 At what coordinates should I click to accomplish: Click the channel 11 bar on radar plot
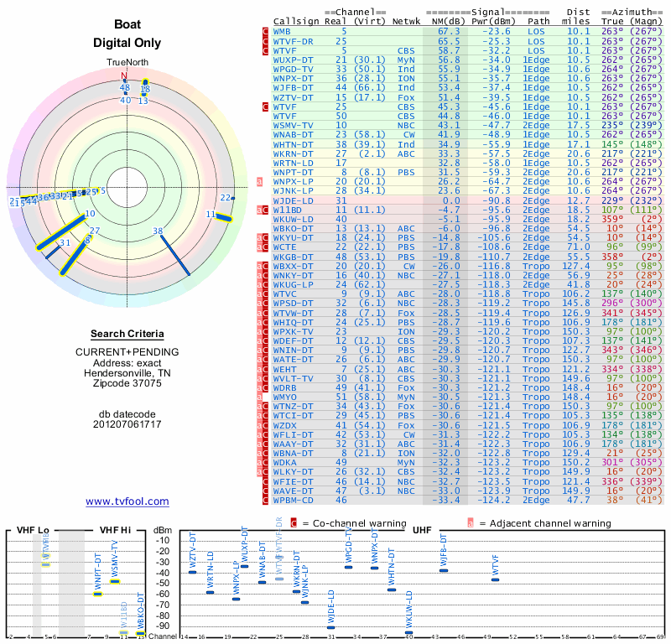(x=224, y=218)
